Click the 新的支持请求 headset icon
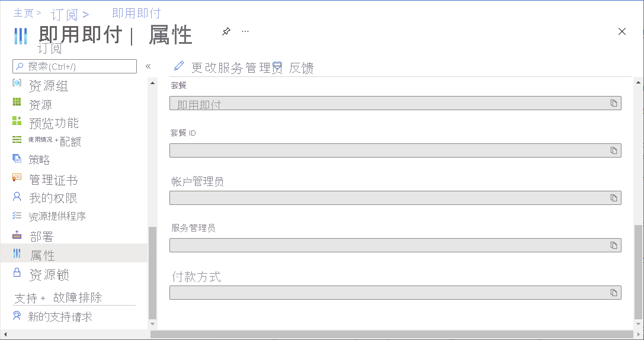The image size is (644, 340). tap(17, 315)
